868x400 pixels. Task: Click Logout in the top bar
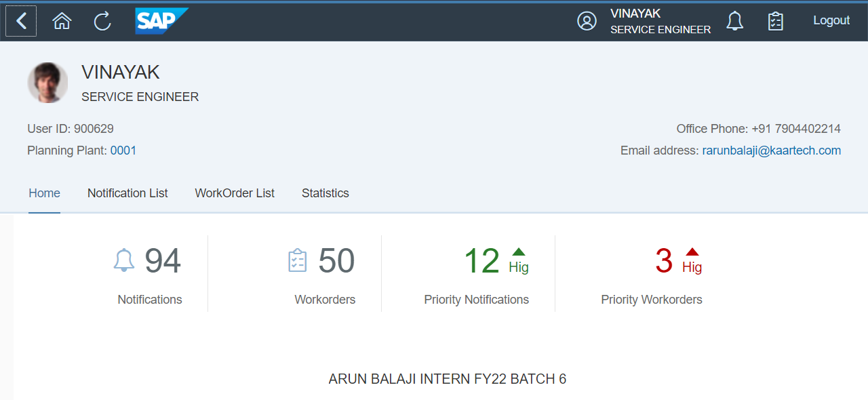(831, 20)
